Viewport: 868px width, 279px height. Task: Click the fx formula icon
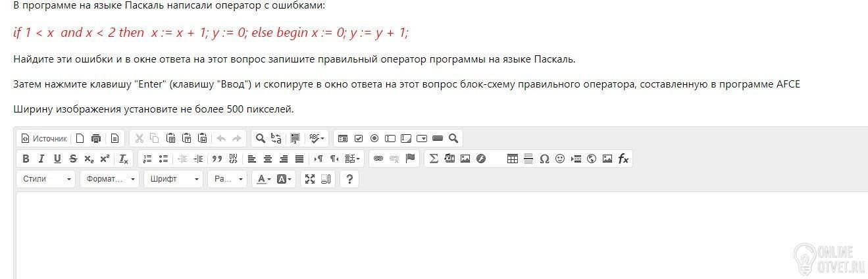(x=623, y=159)
